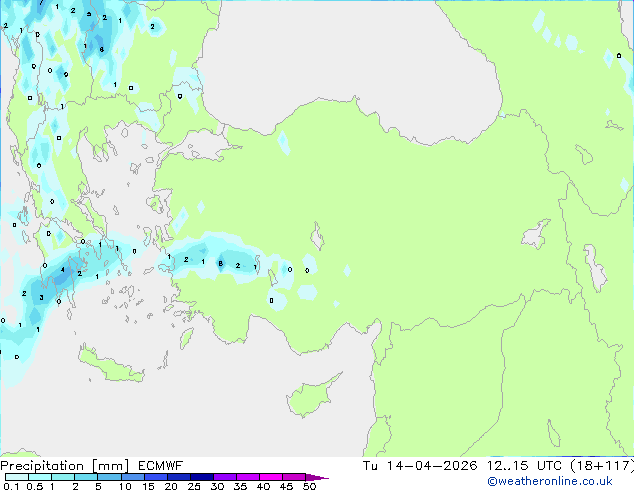Click the '12..15 UTC' time label
The width and height of the screenshot is (634, 490).
[524, 466]
